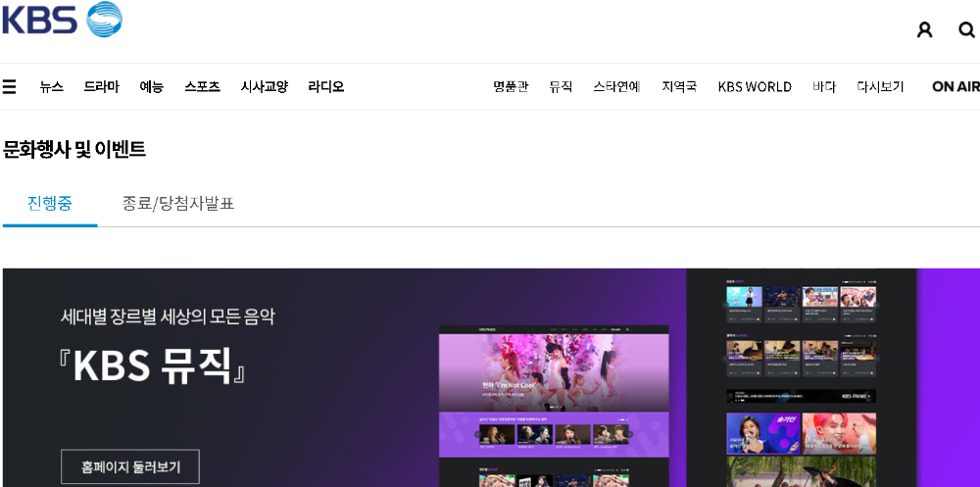Click the 세대별 장르별 세상의 모든 음악 text

168,317
